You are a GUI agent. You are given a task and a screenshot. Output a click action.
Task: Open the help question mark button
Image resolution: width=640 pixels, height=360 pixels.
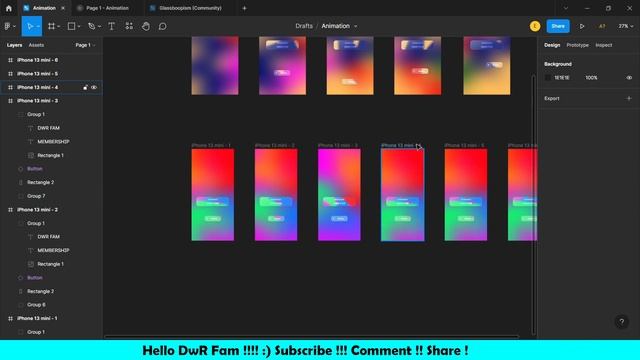(622, 321)
